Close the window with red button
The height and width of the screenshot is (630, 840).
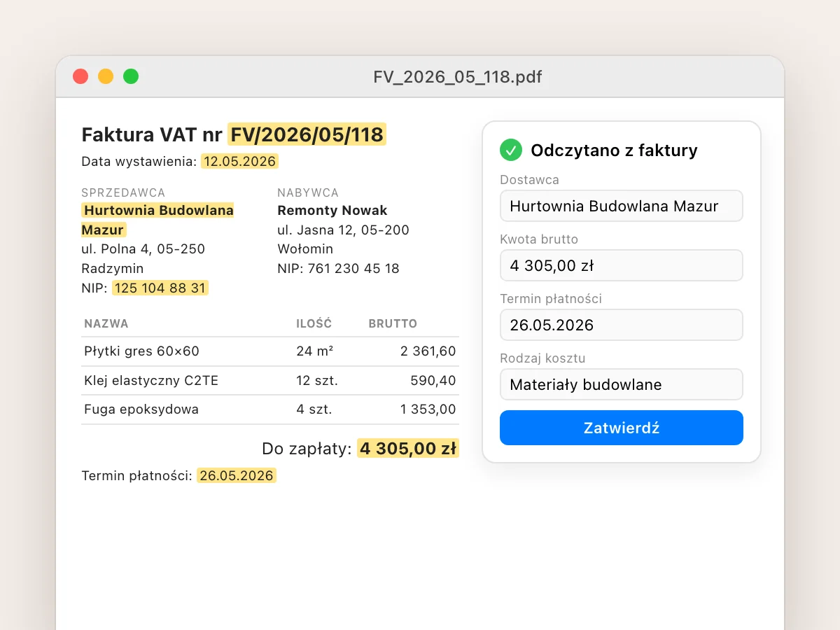tap(80, 76)
